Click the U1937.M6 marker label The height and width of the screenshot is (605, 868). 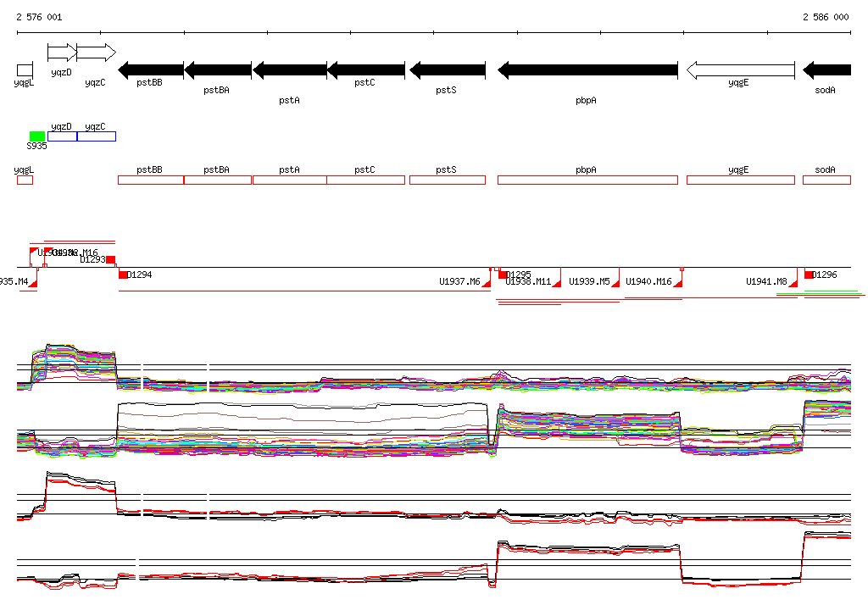tap(459, 281)
